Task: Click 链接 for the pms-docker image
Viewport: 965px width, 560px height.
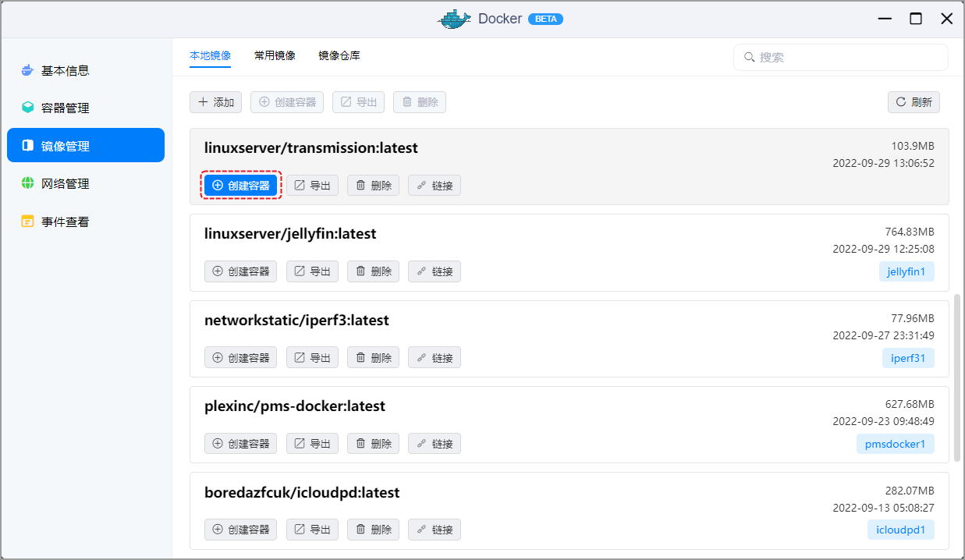Action: point(434,443)
